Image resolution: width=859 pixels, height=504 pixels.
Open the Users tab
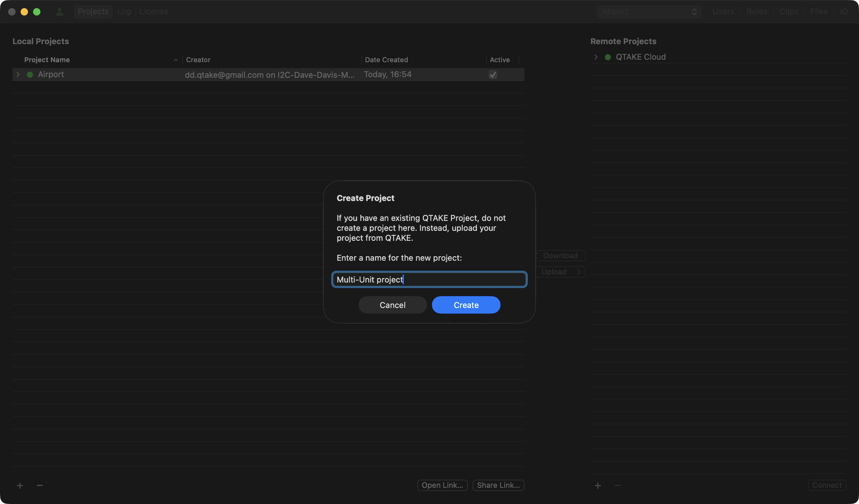(x=723, y=12)
